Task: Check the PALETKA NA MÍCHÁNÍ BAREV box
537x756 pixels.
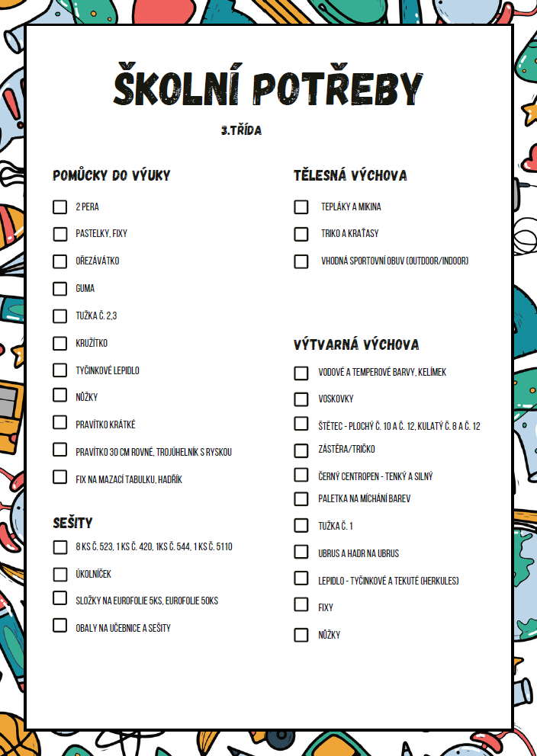Action: point(301,498)
